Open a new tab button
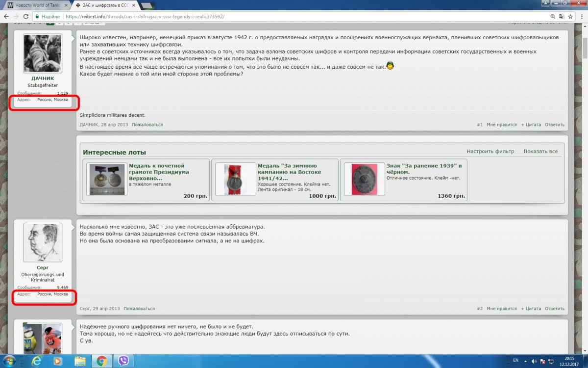This screenshot has height=368, width=588. [x=147, y=5]
